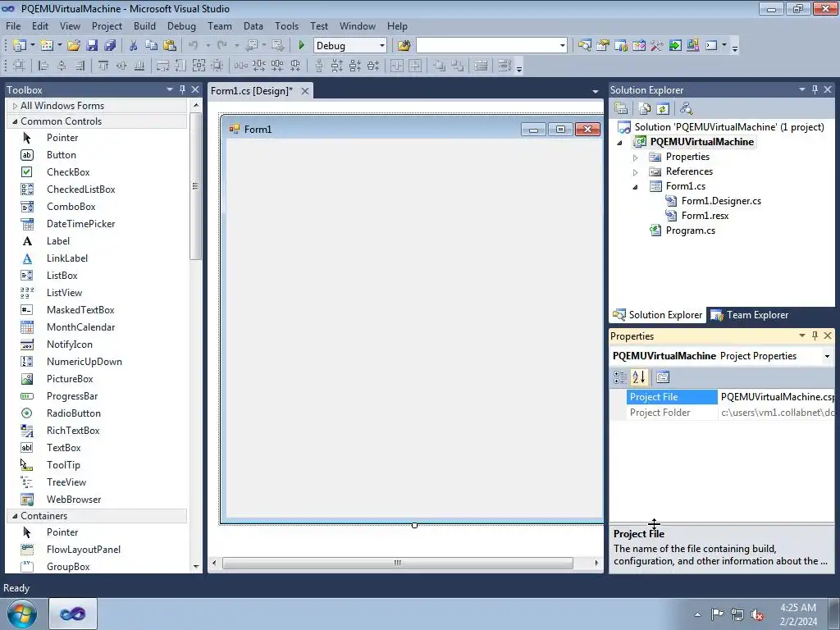Click the Open File folder icon
This screenshot has height=630, width=840.
pyautogui.click(x=74, y=46)
